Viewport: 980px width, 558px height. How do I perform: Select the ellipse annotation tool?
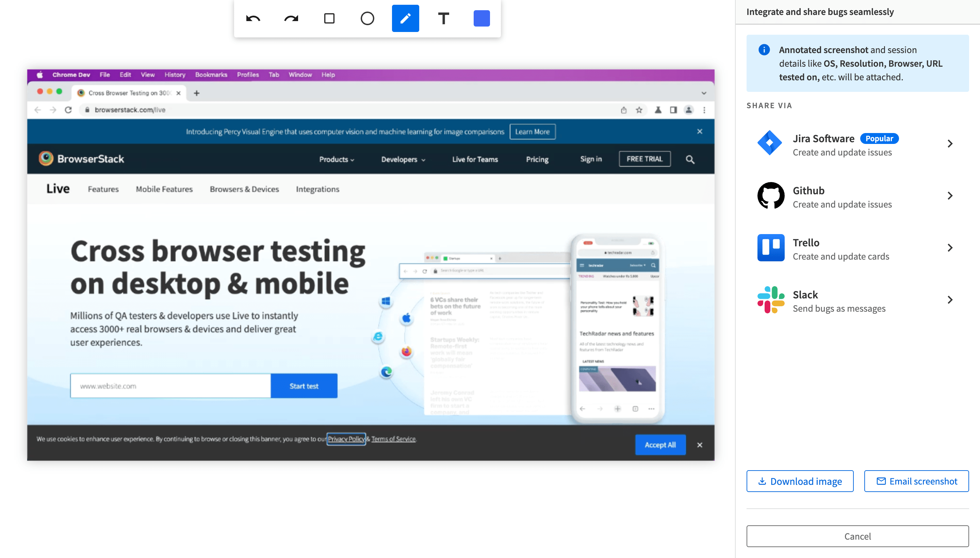pyautogui.click(x=367, y=18)
